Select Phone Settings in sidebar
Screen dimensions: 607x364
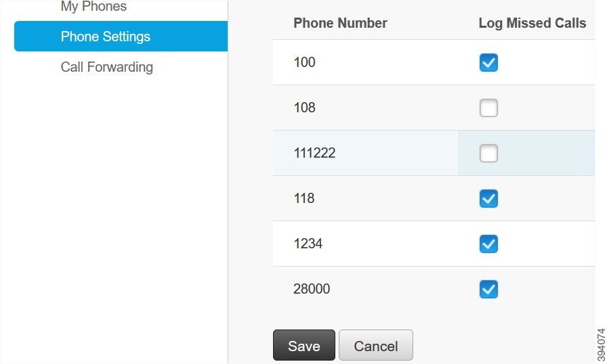121,37
